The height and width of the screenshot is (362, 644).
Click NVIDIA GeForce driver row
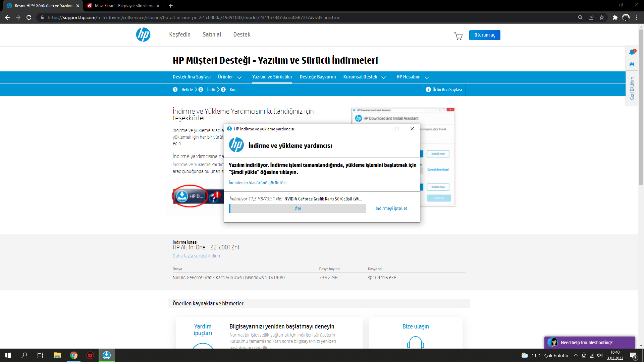pyautogui.click(x=319, y=278)
